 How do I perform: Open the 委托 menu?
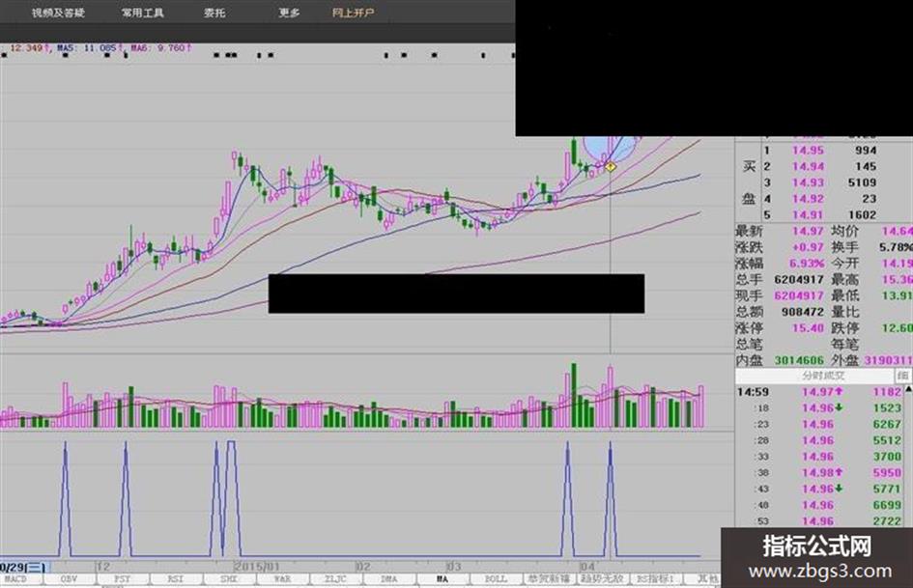214,13
